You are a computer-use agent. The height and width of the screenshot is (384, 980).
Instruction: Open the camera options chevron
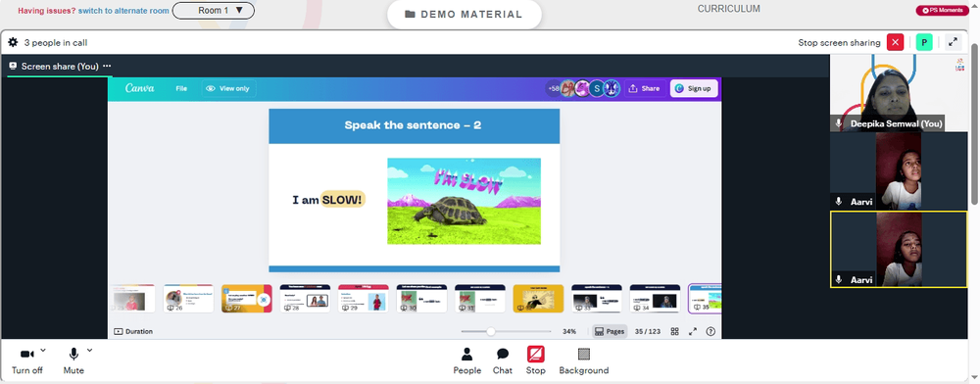(43, 351)
